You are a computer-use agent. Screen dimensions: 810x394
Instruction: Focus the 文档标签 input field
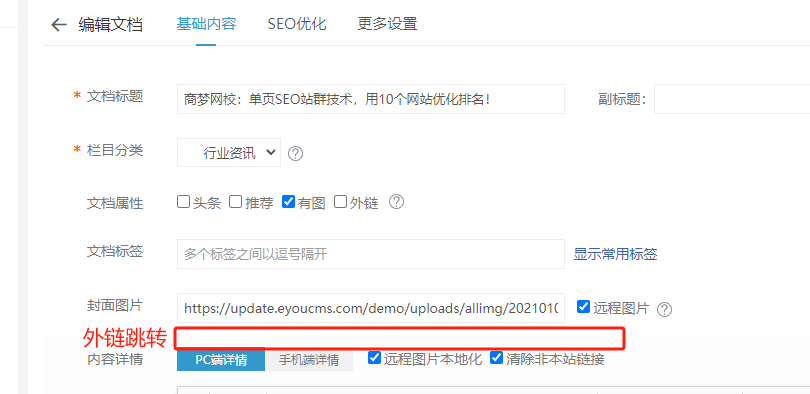tap(371, 254)
